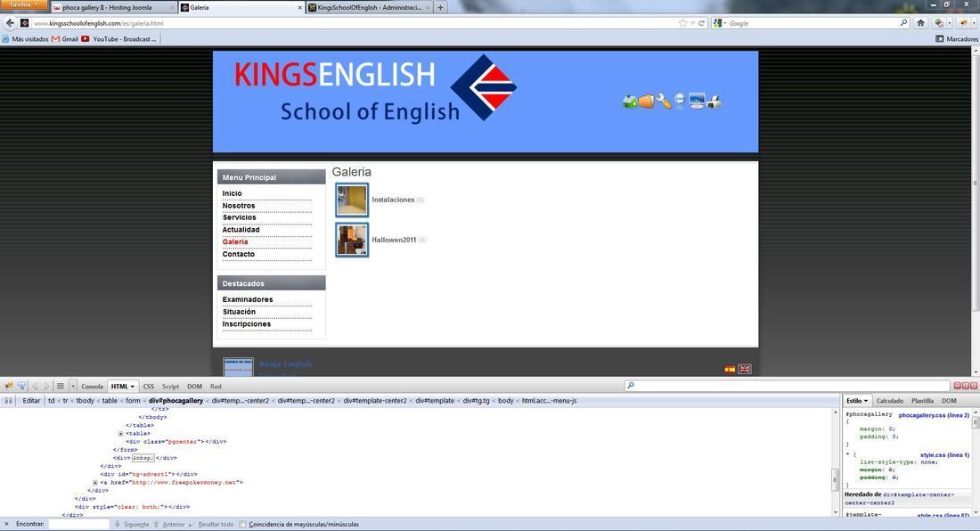Click the printer icon in site header
The image size is (980, 531).
(714, 102)
